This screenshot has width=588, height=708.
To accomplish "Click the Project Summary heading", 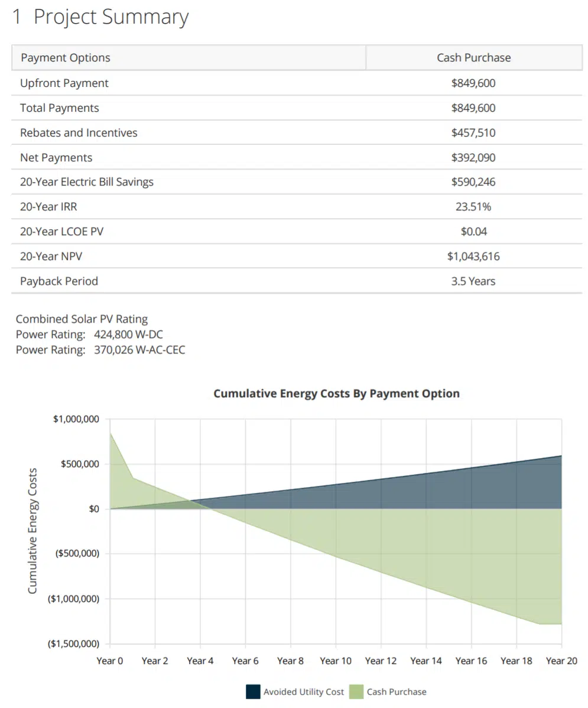I will click(x=100, y=17).
